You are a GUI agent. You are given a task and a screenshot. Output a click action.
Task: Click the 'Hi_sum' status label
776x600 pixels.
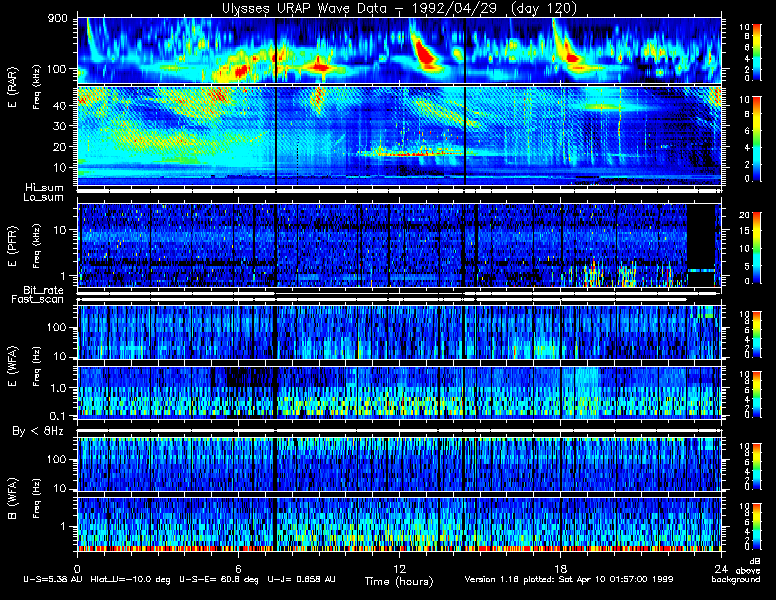45,188
